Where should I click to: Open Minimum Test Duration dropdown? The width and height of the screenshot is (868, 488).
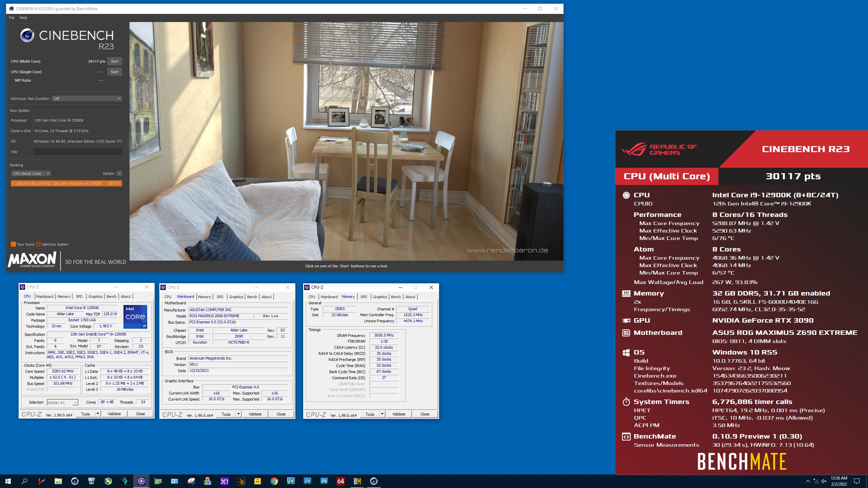point(87,99)
